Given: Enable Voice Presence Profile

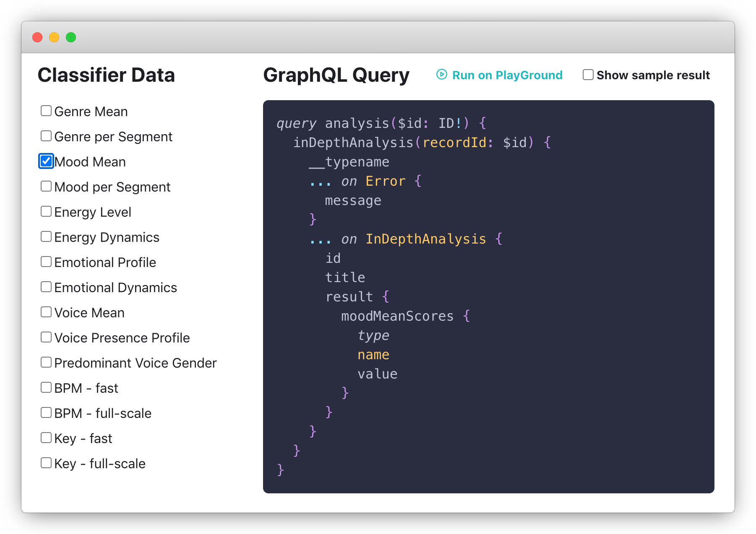Looking at the screenshot, I should pos(46,337).
